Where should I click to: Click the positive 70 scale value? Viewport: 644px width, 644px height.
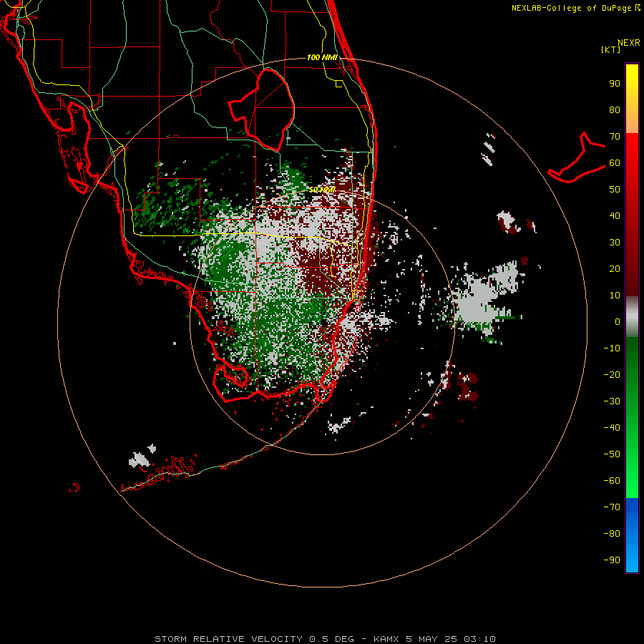(x=615, y=137)
